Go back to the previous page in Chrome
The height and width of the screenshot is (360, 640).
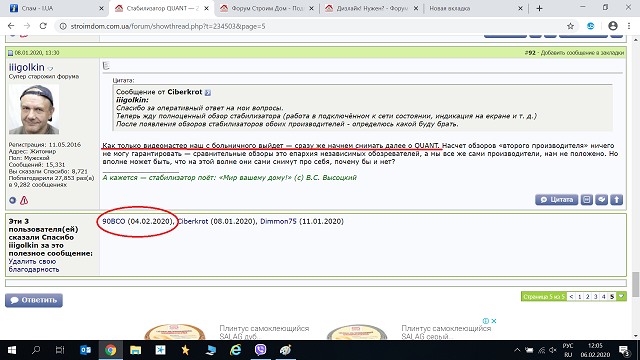pos(11,26)
